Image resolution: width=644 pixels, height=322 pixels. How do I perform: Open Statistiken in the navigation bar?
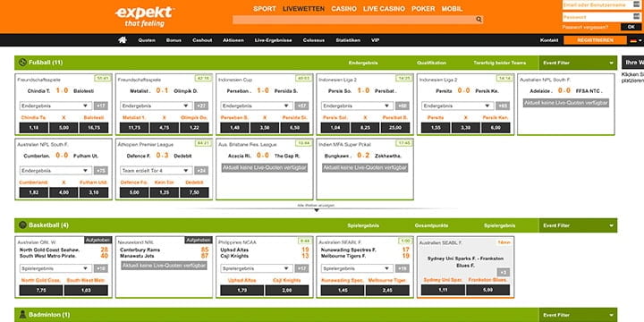pos(348,40)
